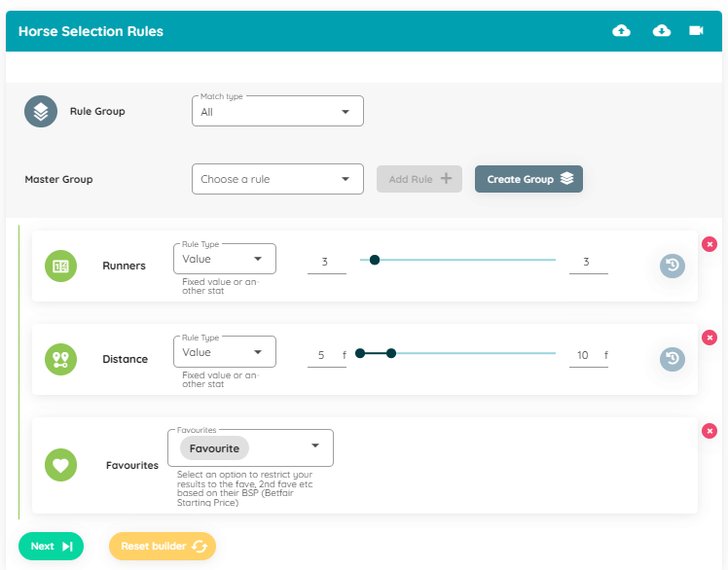
Task: Click the history icon on Runners rule
Action: [672, 266]
